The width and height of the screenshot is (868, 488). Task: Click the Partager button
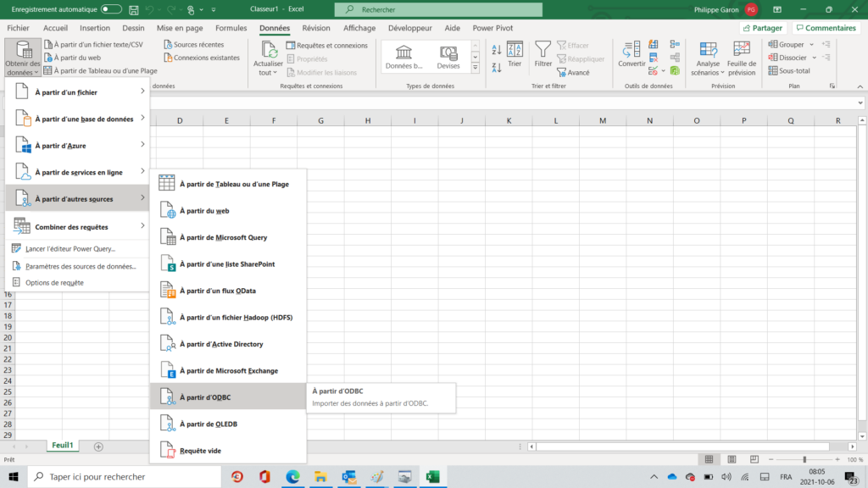point(761,28)
